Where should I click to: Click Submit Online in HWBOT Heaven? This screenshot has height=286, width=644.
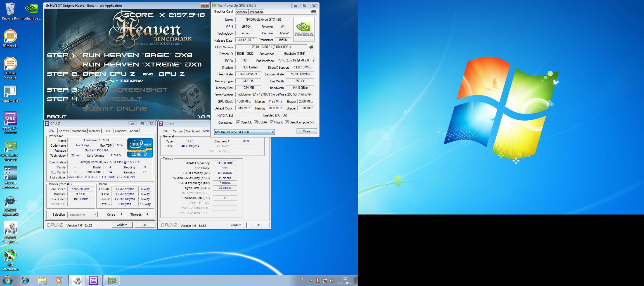click(x=115, y=109)
